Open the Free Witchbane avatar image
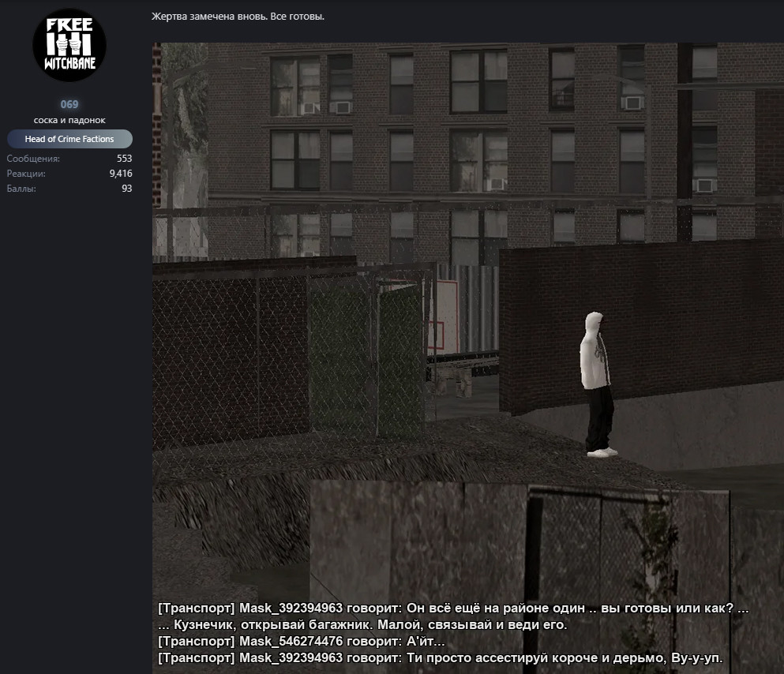Viewport: 784px width, 674px height. point(69,45)
